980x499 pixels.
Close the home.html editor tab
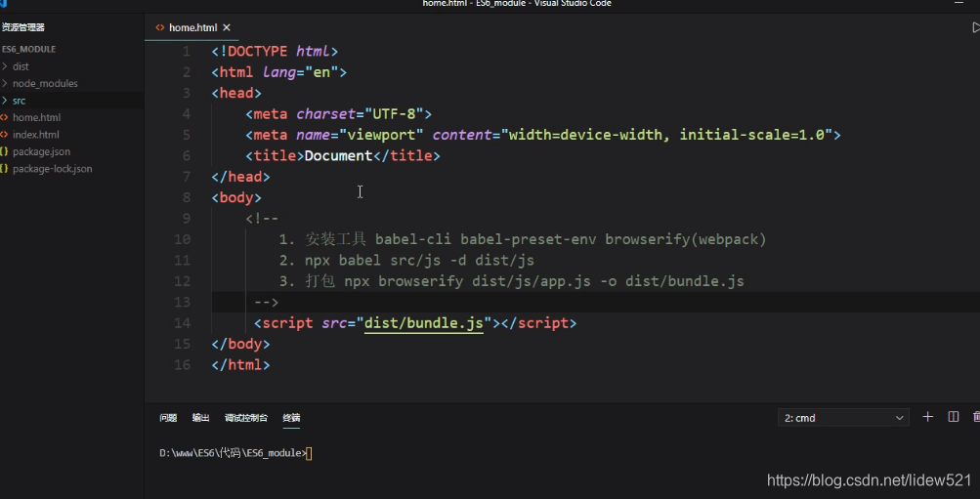[227, 27]
